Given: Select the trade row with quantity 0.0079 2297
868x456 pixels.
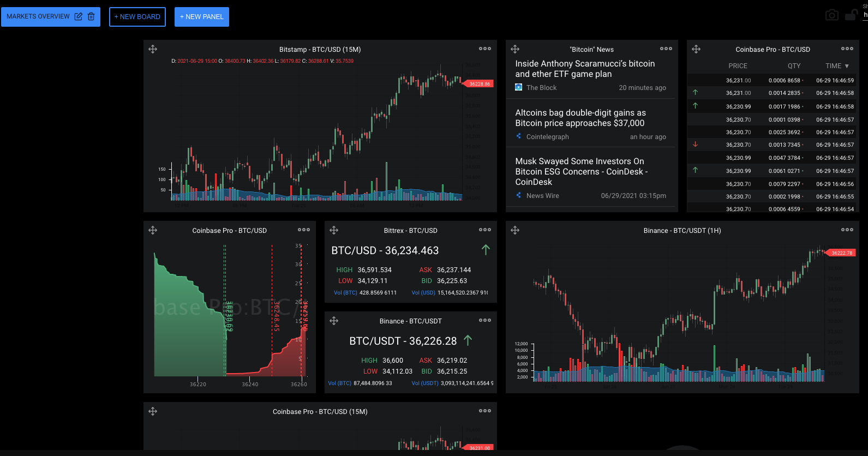Looking at the screenshot, I should click(771, 184).
